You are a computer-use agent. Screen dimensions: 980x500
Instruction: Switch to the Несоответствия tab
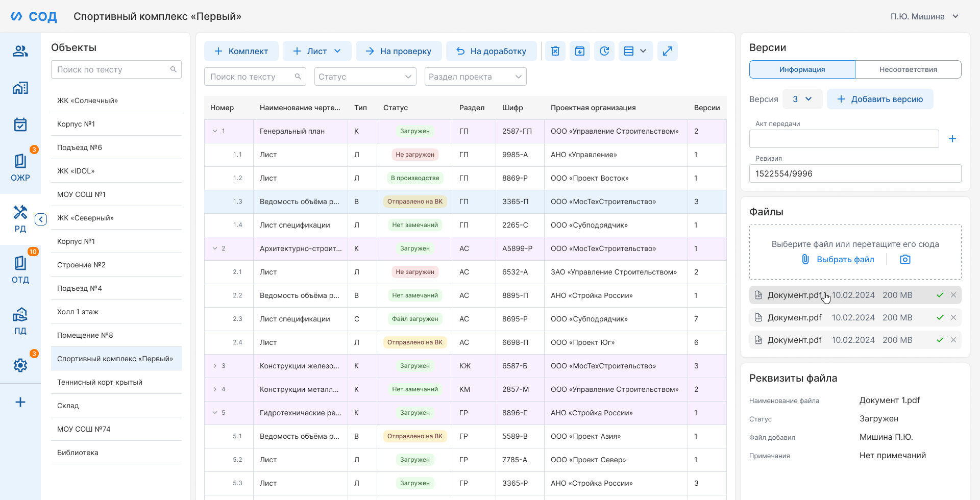coord(908,69)
